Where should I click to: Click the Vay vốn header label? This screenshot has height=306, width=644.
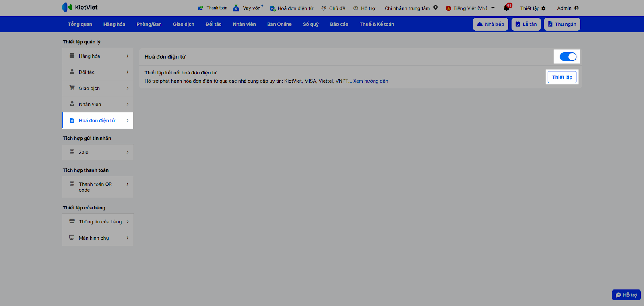tap(252, 8)
